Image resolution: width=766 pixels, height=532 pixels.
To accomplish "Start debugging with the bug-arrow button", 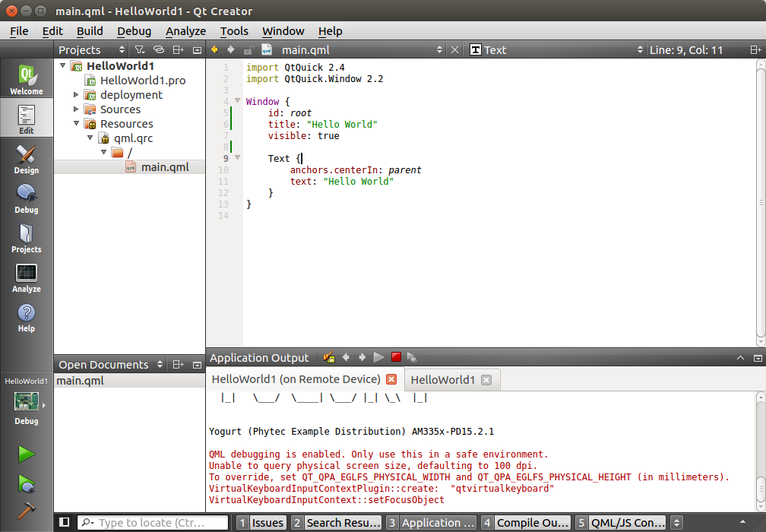I will [x=27, y=483].
